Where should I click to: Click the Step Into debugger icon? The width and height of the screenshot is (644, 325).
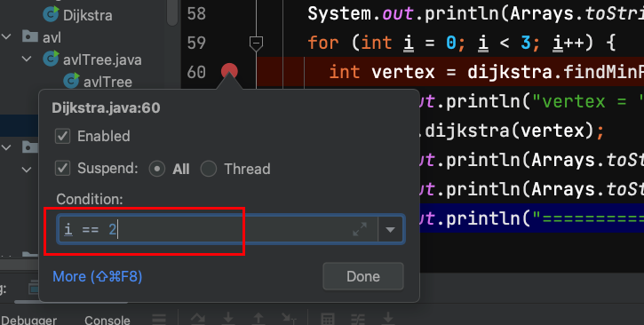coord(228,318)
